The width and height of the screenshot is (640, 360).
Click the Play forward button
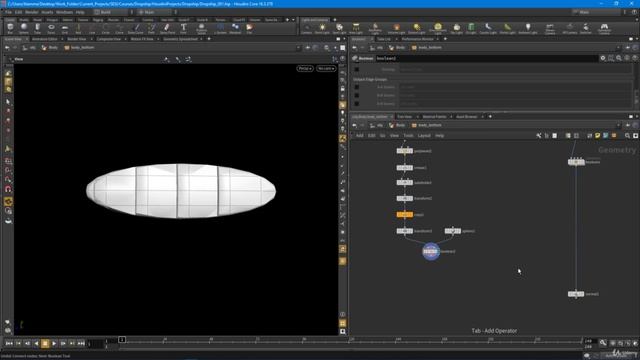click(x=54, y=344)
